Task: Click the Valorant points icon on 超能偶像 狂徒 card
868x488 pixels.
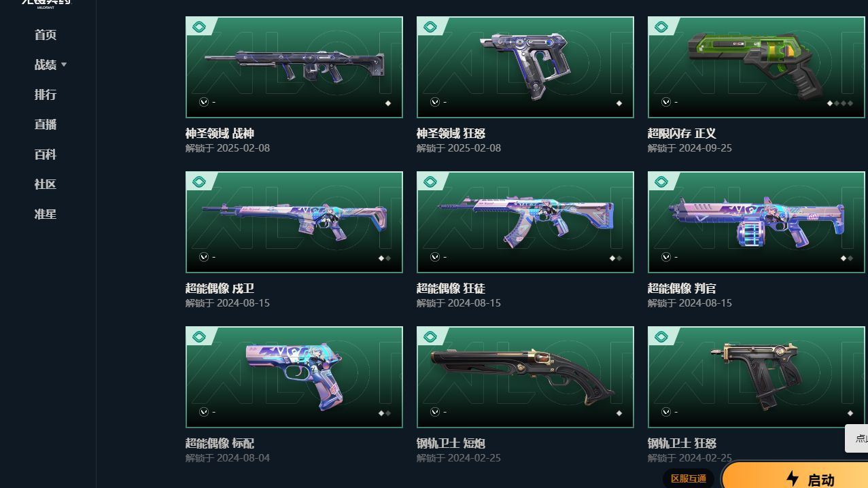Action: [x=435, y=257]
